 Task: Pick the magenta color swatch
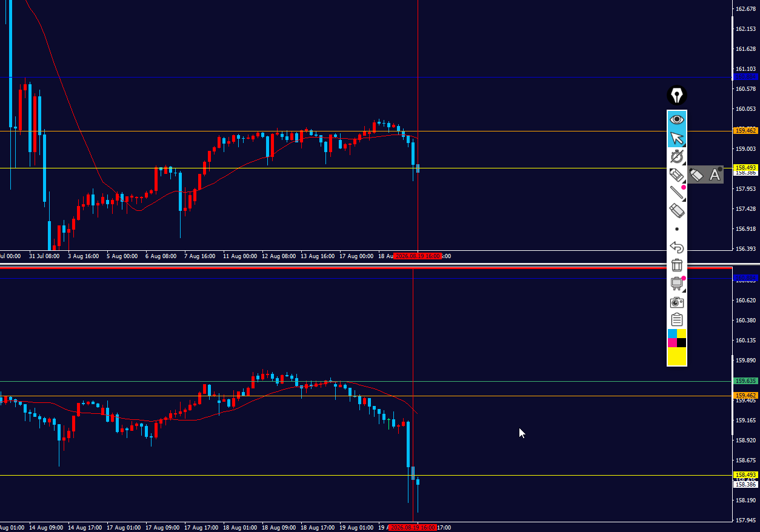point(672,343)
